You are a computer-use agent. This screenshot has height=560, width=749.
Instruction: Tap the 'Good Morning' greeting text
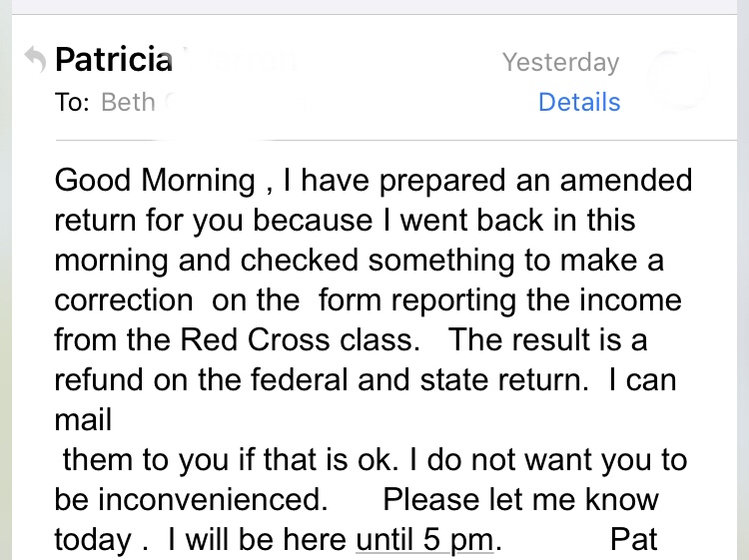[155, 181]
